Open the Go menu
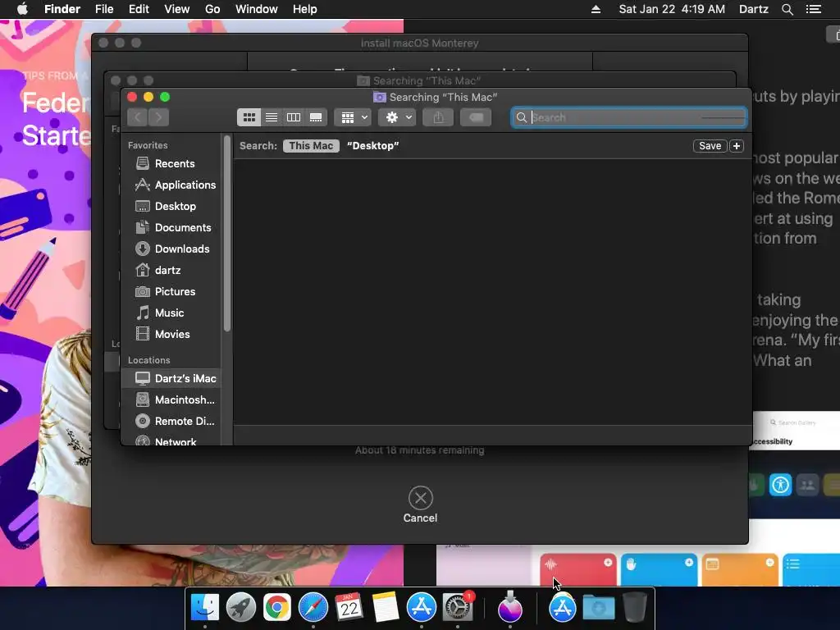The width and height of the screenshot is (840, 630). tap(212, 9)
